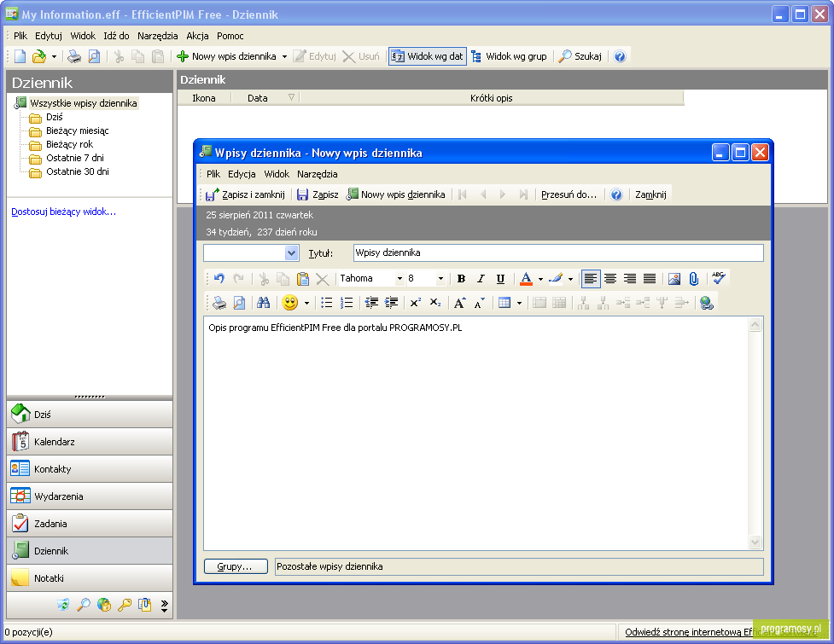Click the editor print icon in second row

(x=219, y=303)
